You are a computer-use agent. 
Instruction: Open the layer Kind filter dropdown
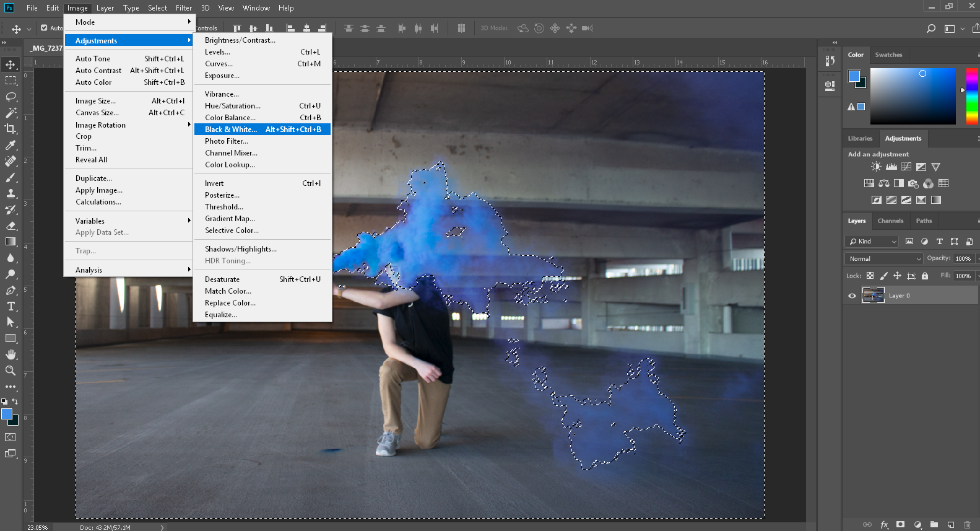pyautogui.click(x=873, y=242)
